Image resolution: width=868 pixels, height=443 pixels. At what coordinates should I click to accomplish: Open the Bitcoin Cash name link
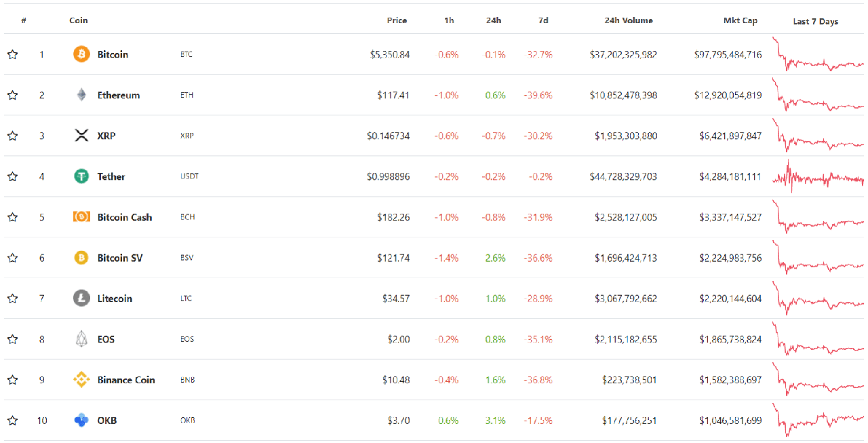point(125,217)
